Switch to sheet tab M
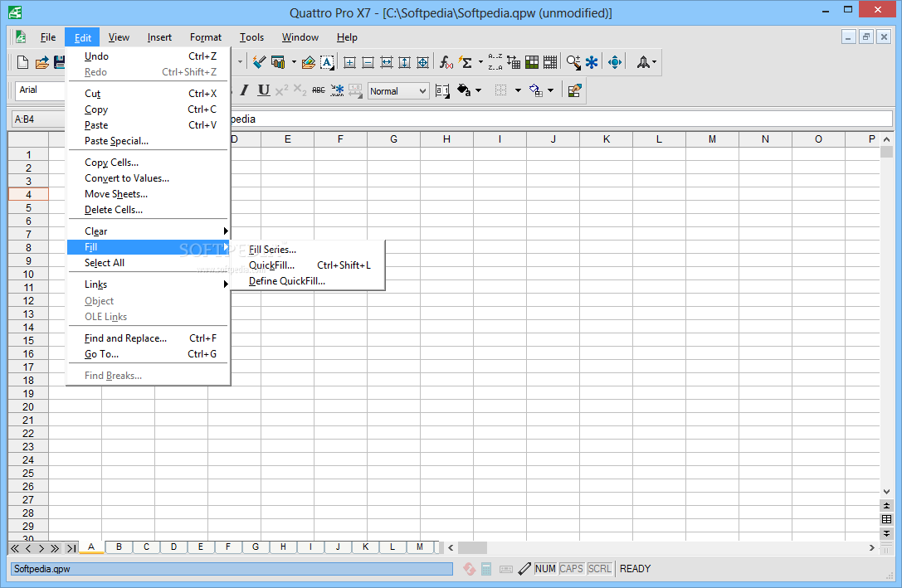The height and width of the screenshot is (588, 902). point(420,547)
